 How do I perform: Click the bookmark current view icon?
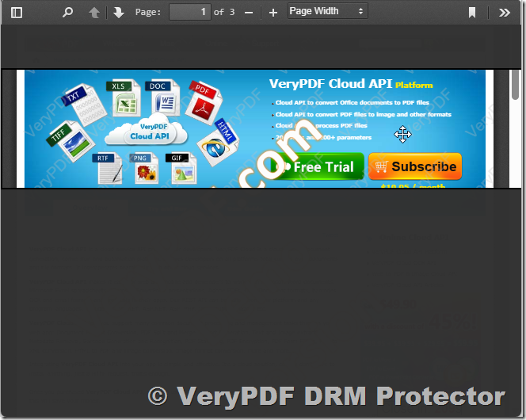472,13
